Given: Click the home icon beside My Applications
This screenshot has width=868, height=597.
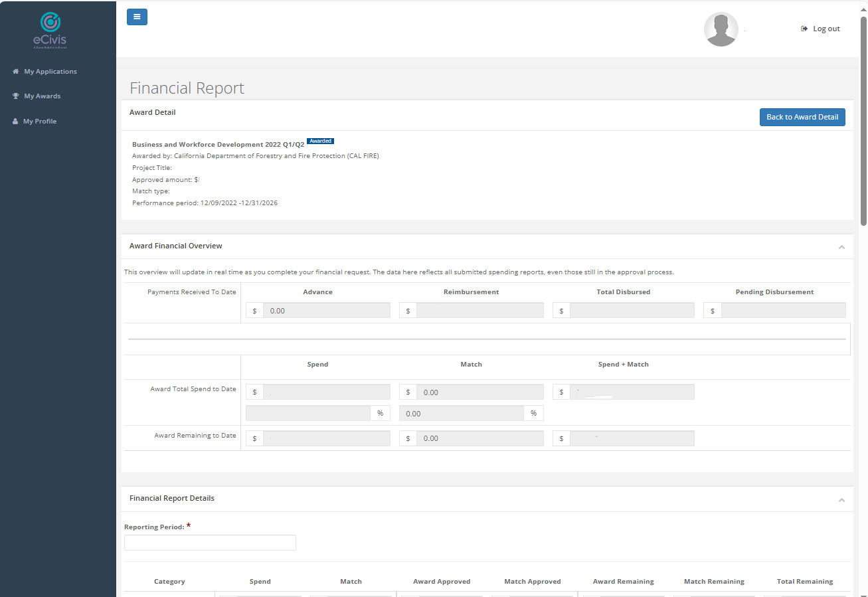Looking at the screenshot, I should click(x=15, y=72).
